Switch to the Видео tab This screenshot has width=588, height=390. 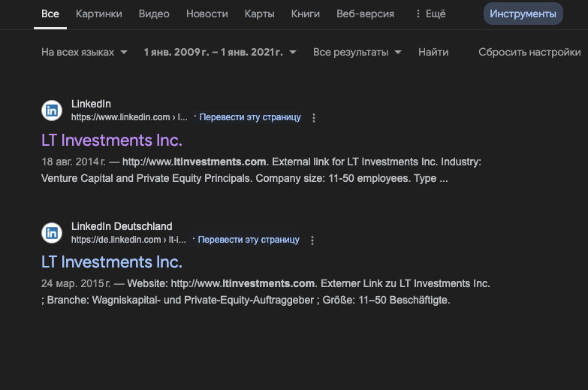(x=154, y=14)
